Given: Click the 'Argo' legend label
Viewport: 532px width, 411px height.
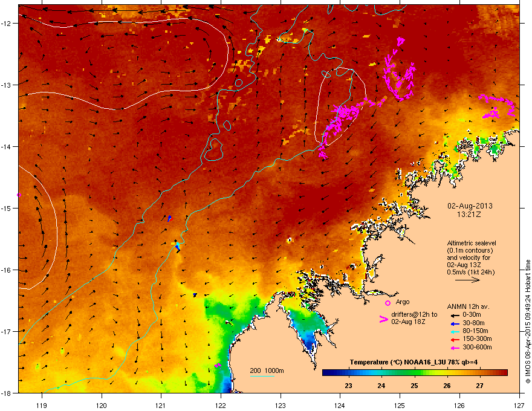Looking at the screenshot, I should click(403, 302).
